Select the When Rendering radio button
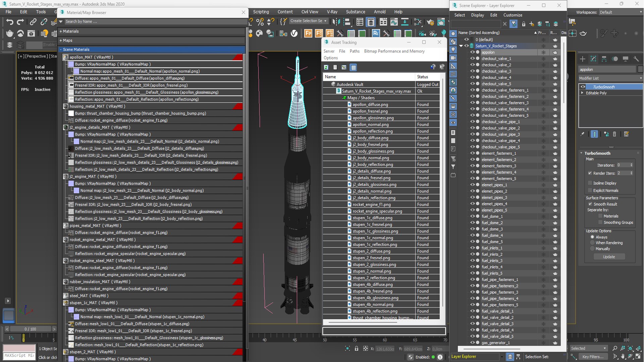The image size is (644, 362). [x=592, y=243]
